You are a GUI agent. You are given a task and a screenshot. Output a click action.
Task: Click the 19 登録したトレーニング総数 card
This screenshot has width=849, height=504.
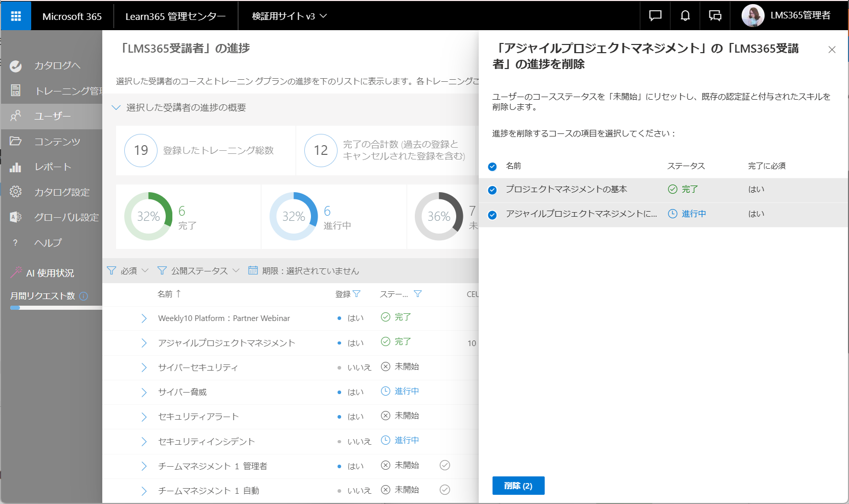pyautogui.click(x=206, y=150)
